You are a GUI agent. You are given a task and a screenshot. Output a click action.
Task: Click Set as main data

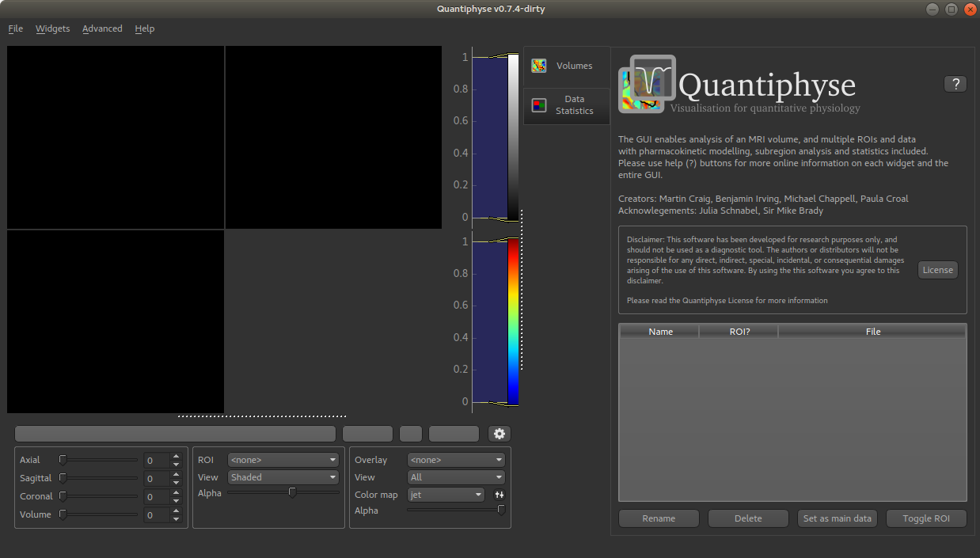coord(837,518)
